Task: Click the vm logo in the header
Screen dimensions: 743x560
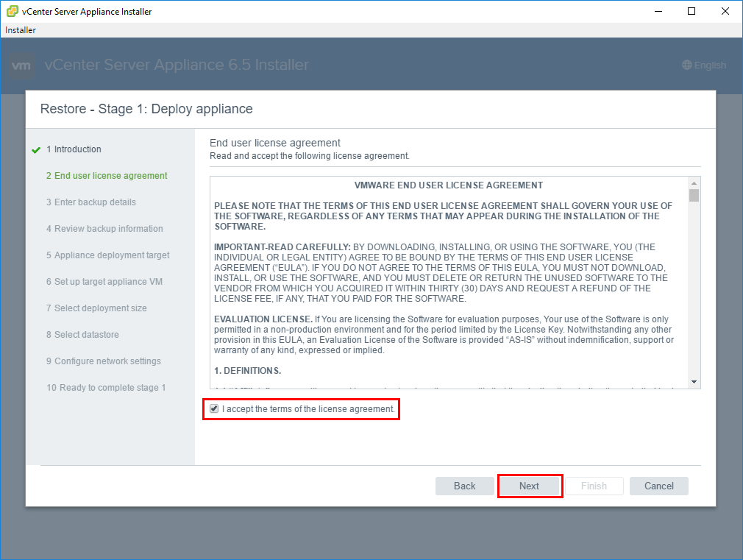Action: [21, 65]
